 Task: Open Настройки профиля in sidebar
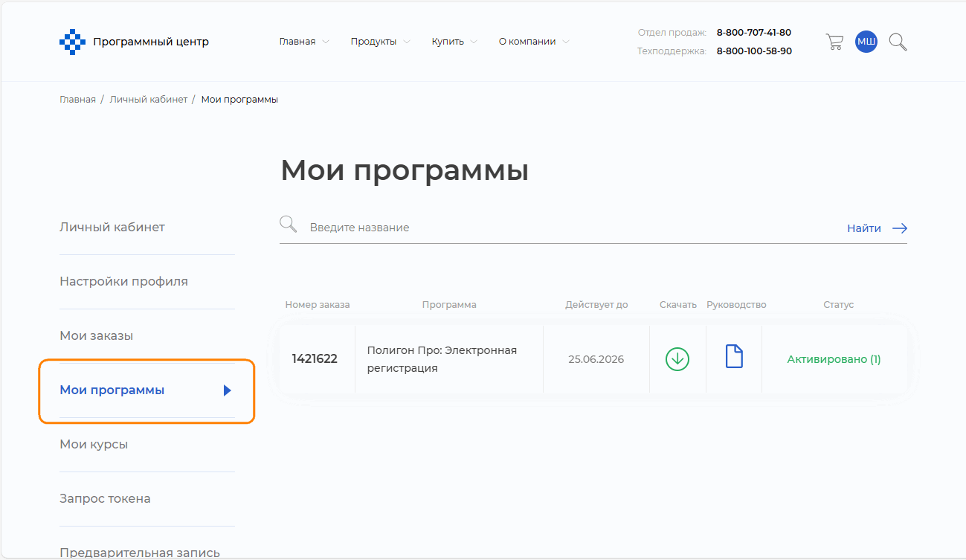[x=123, y=281]
